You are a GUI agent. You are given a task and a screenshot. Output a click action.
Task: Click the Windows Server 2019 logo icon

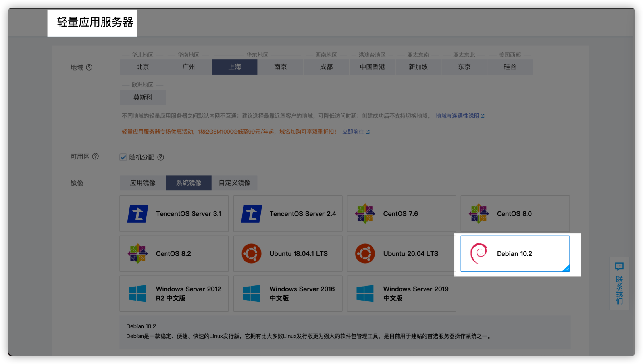[x=365, y=294]
